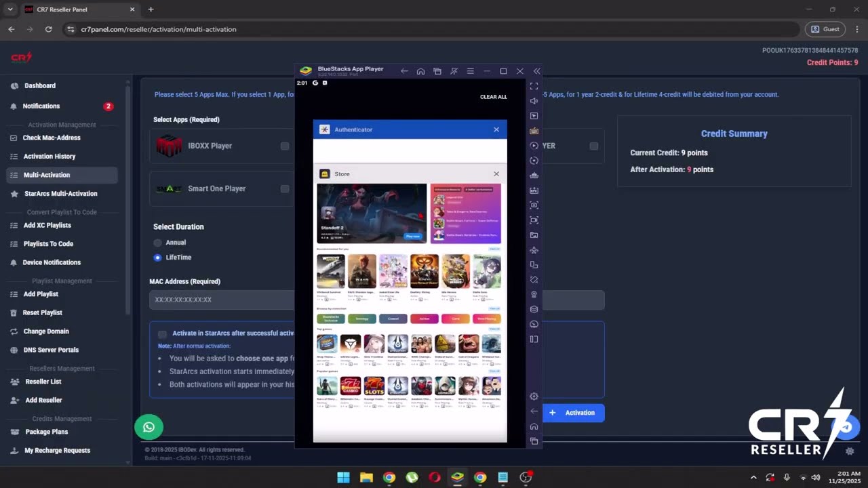Tick the checkbox in the app row ending in YER

click(x=594, y=146)
